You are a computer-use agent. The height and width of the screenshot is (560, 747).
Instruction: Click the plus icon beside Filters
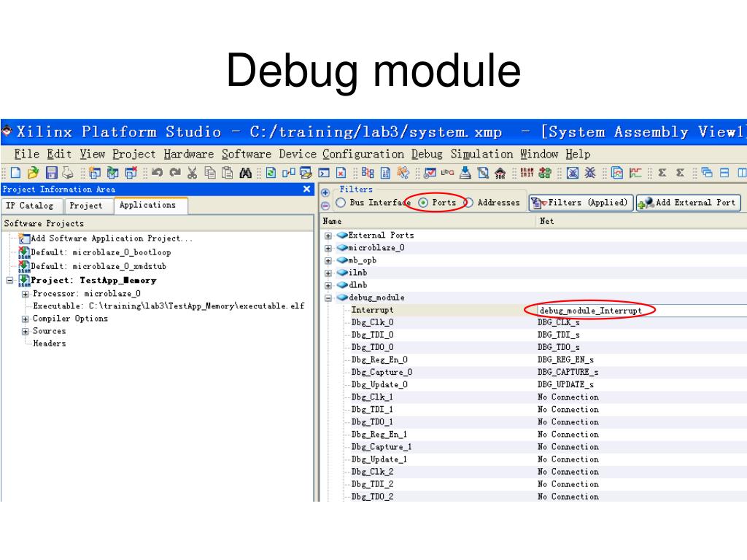(x=325, y=192)
